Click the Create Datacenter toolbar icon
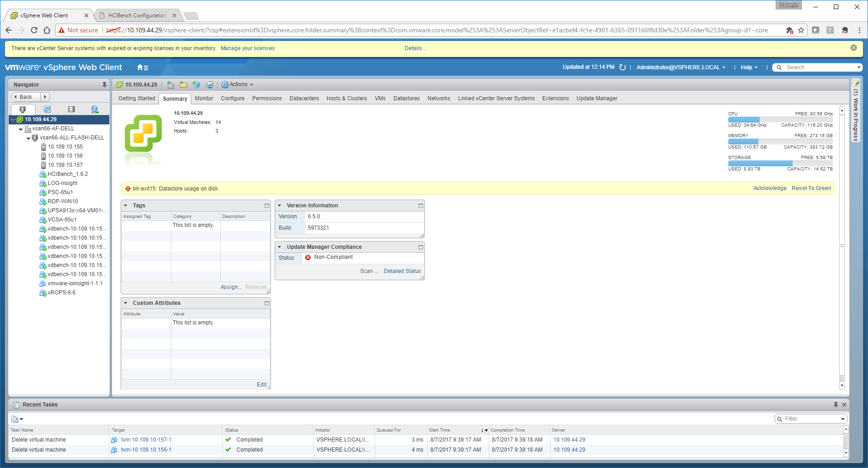 click(171, 85)
